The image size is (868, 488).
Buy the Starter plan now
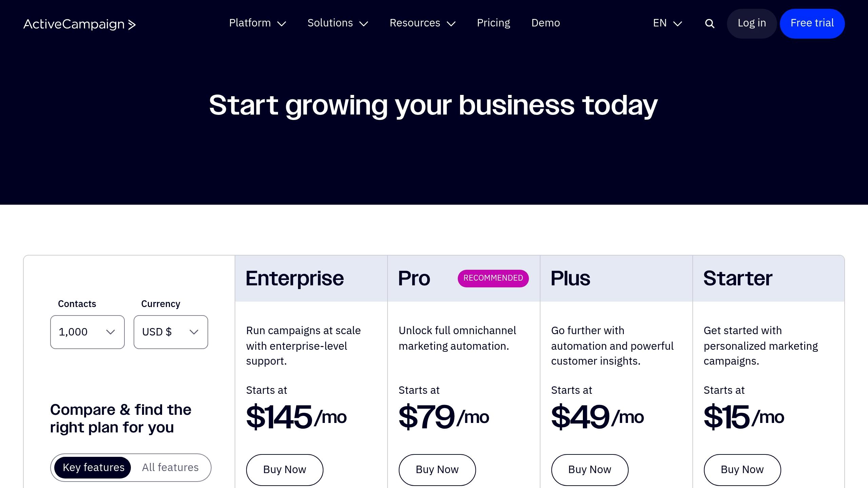point(742,469)
